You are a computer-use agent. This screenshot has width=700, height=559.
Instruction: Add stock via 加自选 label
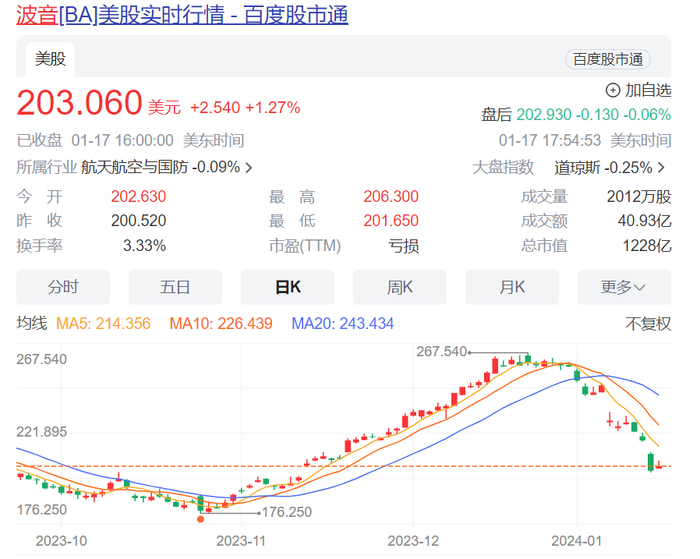(648, 91)
